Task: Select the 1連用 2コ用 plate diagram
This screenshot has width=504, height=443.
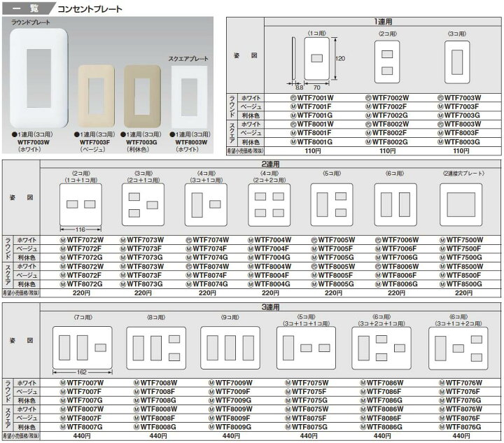Action: pyautogui.click(x=387, y=62)
